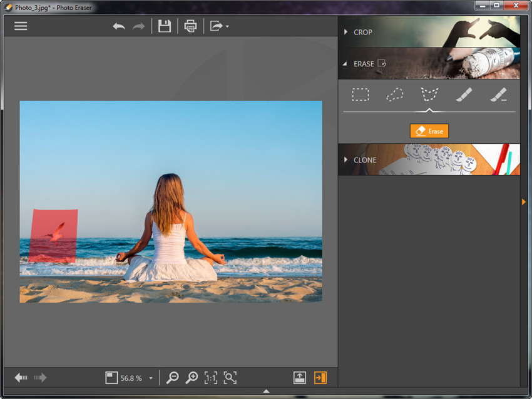
Task: Click the CROP panel banner image
Action: [x=429, y=32]
